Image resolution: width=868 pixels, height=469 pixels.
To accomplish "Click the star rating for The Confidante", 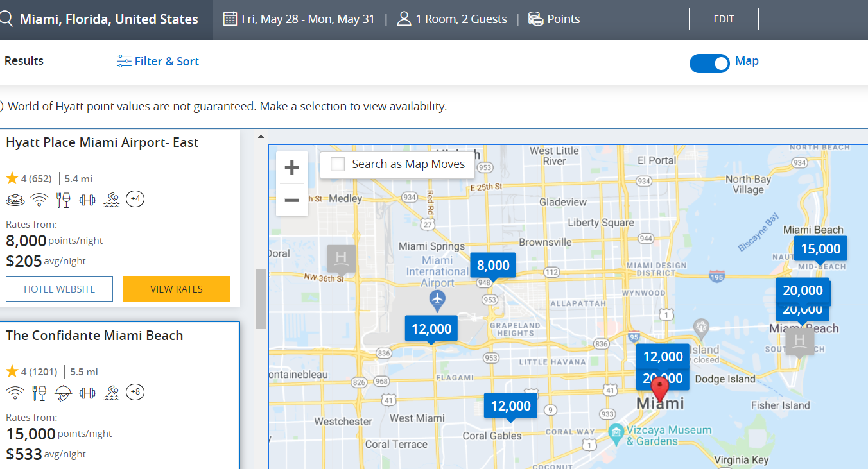I will [12, 371].
